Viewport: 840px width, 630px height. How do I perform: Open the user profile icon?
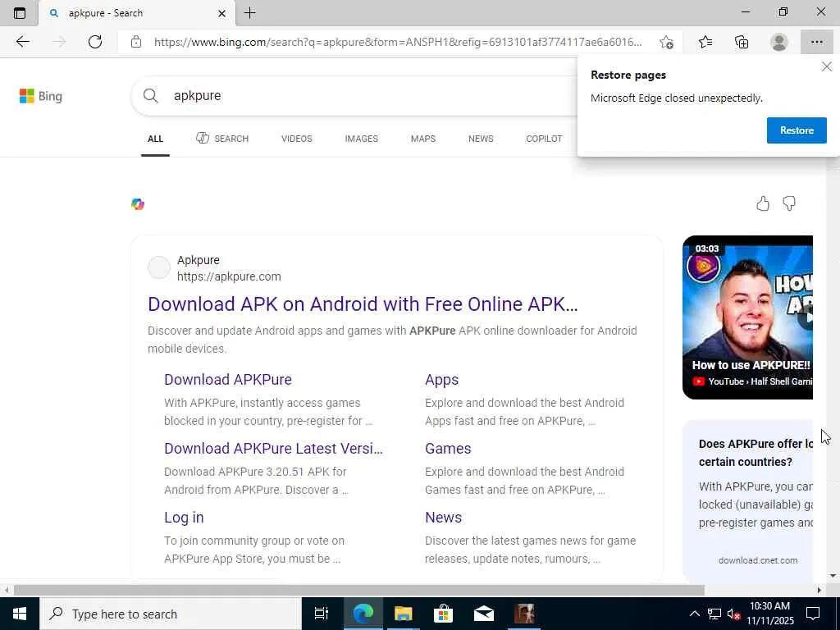(x=779, y=42)
